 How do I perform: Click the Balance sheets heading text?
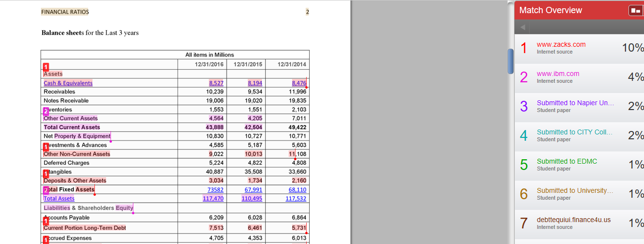click(90, 33)
